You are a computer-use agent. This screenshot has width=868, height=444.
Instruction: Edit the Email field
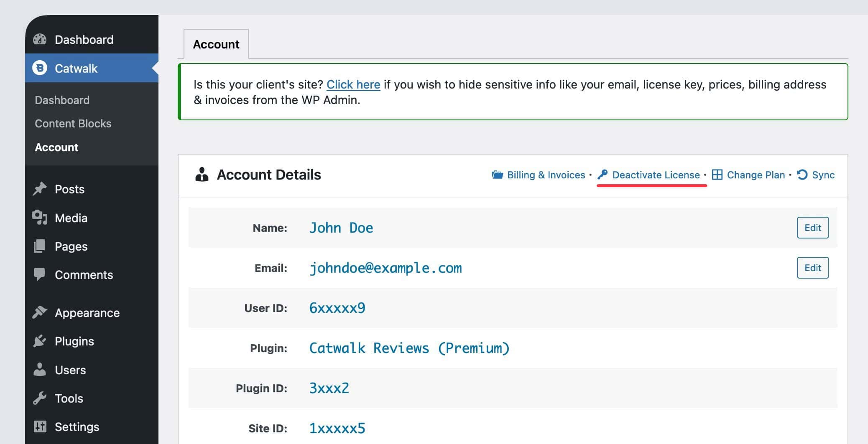tap(812, 267)
